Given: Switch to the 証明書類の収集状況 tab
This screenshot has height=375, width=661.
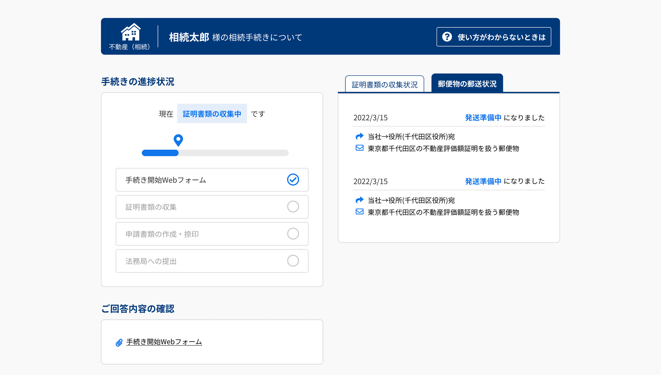Looking at the screenshot, I should coord(384,84).
